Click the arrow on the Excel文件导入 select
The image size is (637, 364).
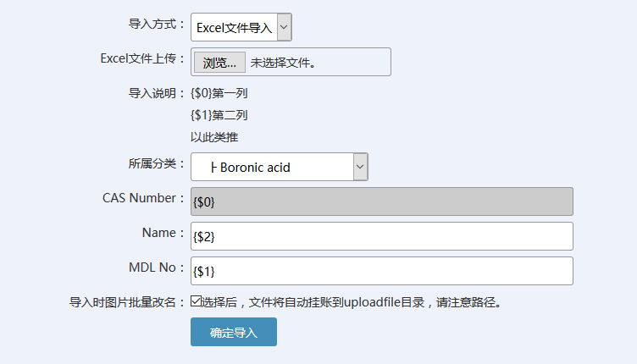(x=284, y=27)
